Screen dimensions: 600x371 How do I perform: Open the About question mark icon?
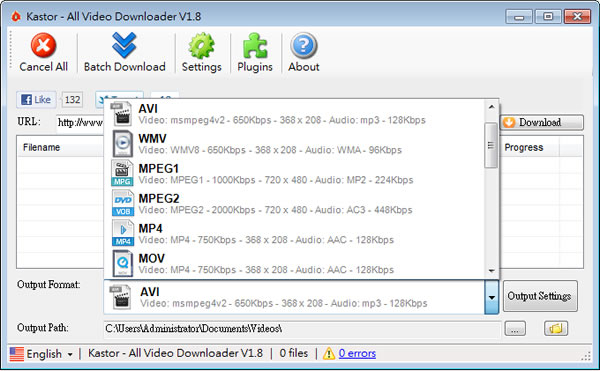(x=303, y=46)
